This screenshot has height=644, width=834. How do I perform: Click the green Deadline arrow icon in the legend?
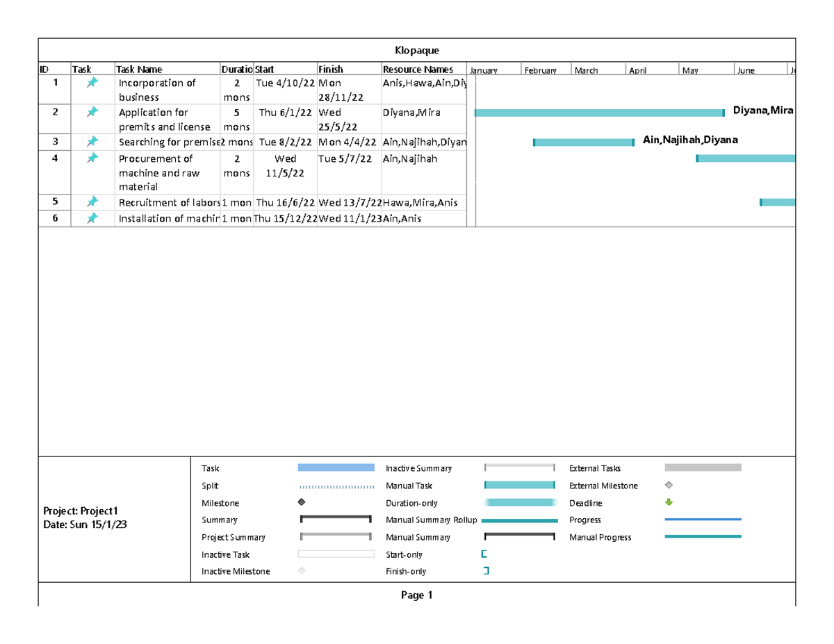point(669,503)
